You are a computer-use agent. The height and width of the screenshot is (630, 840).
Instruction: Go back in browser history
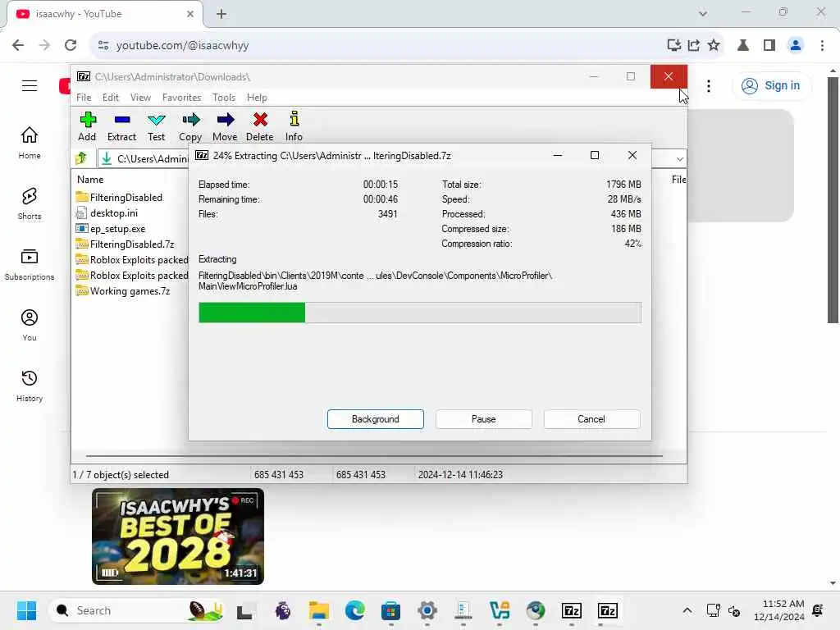[x=18, y=45]
